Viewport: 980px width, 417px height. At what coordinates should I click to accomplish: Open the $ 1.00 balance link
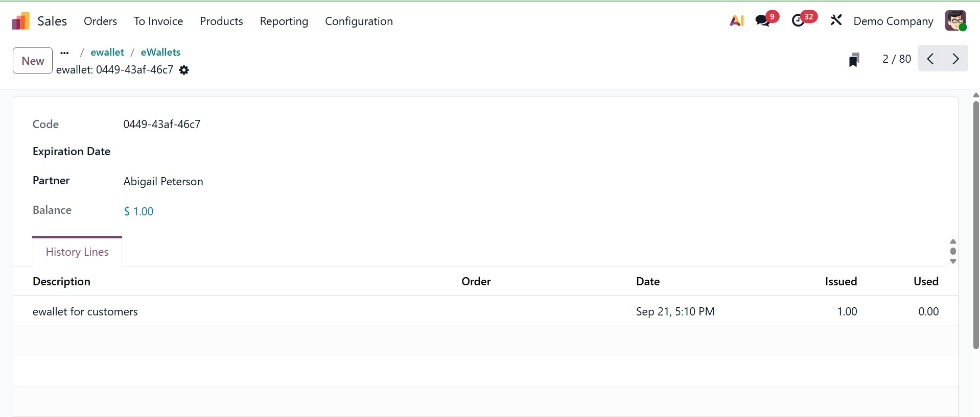click(x=138, y=211)
